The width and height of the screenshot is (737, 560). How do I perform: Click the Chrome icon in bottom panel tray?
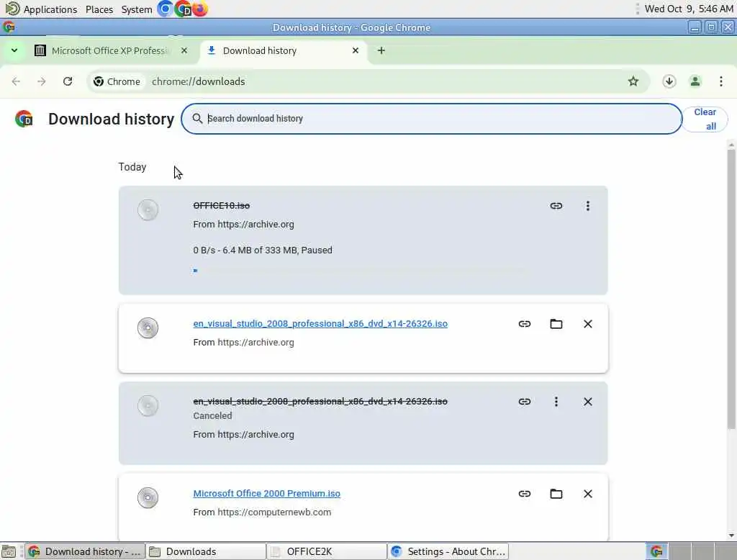[656, 551]
